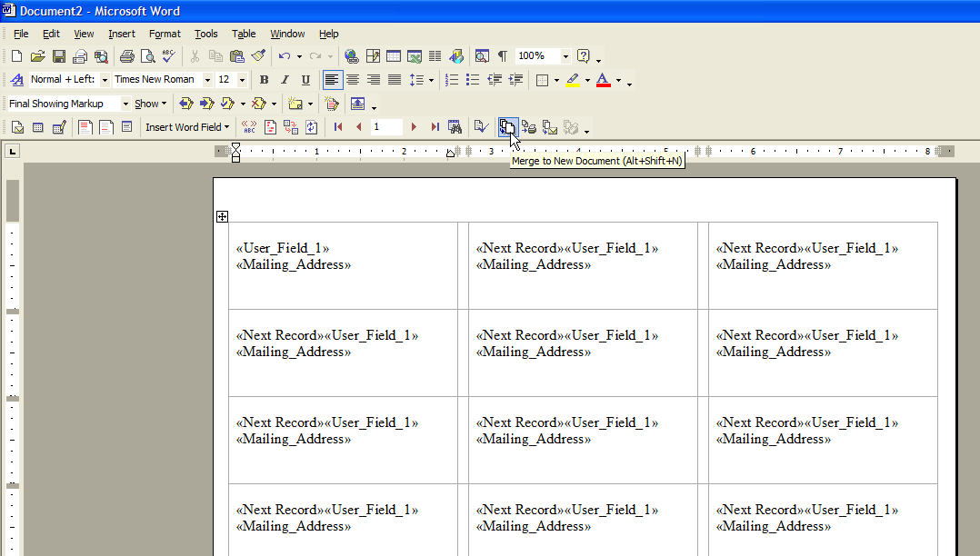Set paragraph alignment to left
Viewport: 980px width, 556px height.
tap(333, 80)
